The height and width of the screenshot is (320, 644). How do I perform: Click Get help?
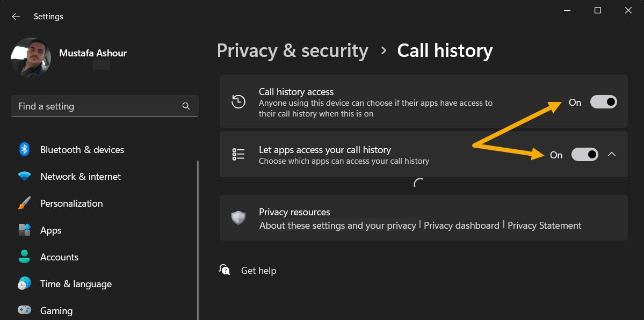point(258,270)
